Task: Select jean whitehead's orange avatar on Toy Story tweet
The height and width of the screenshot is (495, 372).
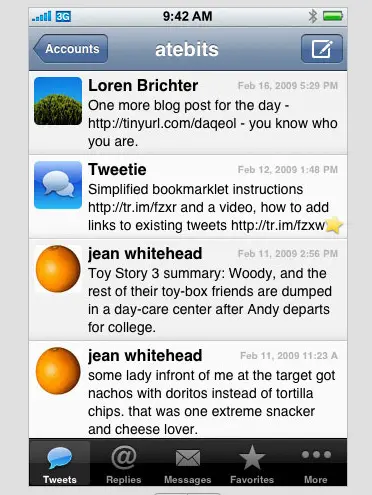Action: coord(58,269)
